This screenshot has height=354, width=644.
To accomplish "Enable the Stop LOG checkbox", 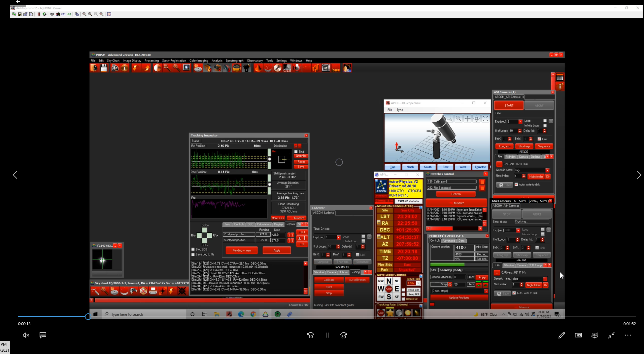I will point(193,249).
